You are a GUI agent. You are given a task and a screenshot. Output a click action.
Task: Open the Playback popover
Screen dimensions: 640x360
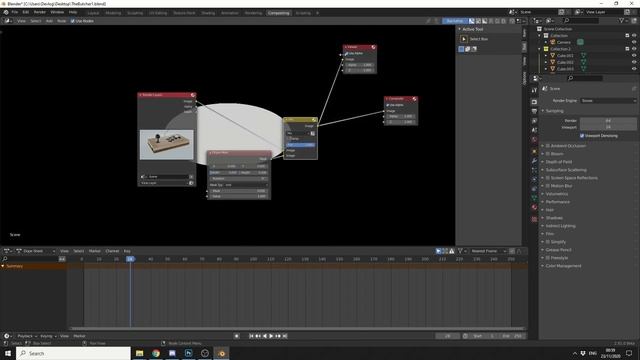click(x=27, y=336)
